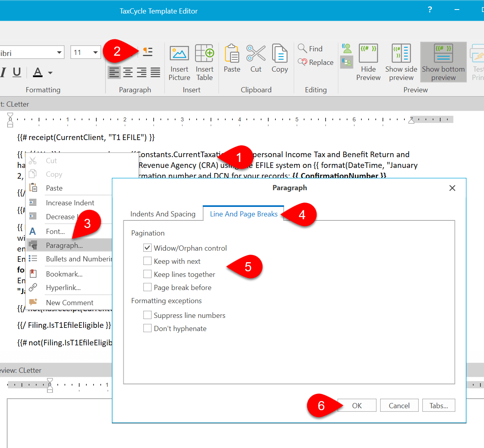Click the line spacing icon
The height and width of the screenshot is (448, 484).
(148, 52)
